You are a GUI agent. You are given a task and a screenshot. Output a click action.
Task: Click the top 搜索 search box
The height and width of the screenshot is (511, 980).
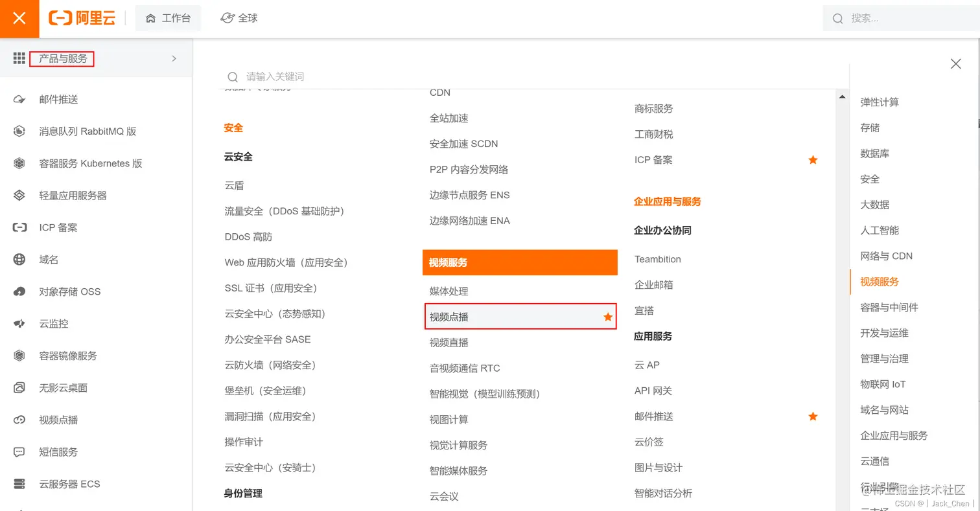pyautogui.click(x=901, y=18)
